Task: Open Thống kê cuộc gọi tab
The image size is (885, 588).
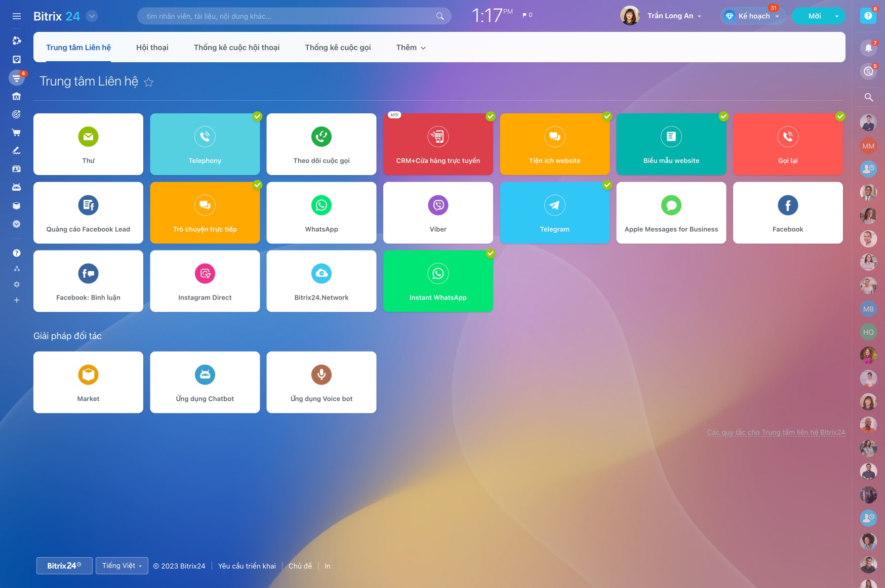Action: [x=338, y=48]
